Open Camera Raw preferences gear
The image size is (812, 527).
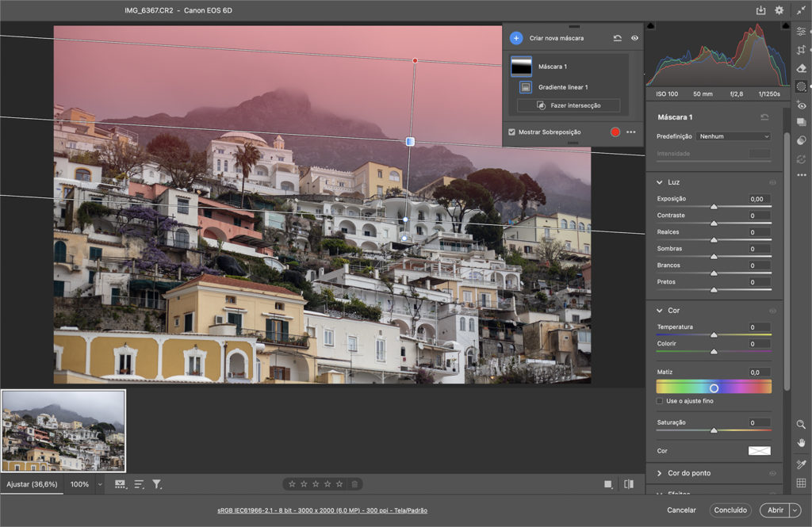tap(779, 10)
